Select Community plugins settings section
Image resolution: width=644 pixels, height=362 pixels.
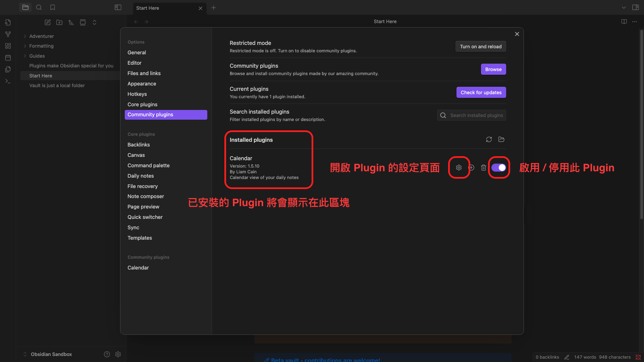click(x=166, y=115)
